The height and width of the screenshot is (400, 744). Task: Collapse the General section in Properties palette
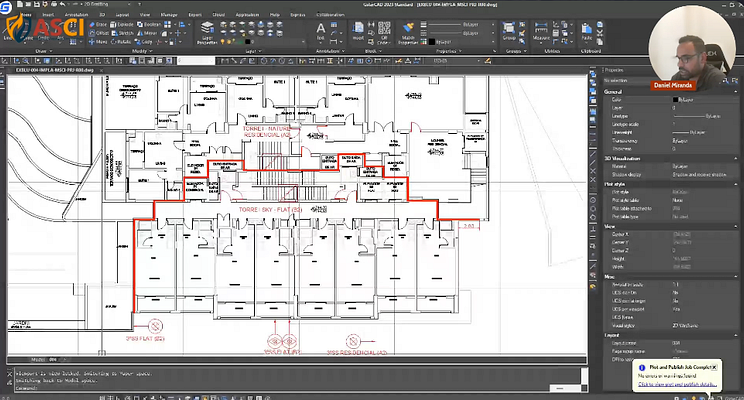click(736, 92)
